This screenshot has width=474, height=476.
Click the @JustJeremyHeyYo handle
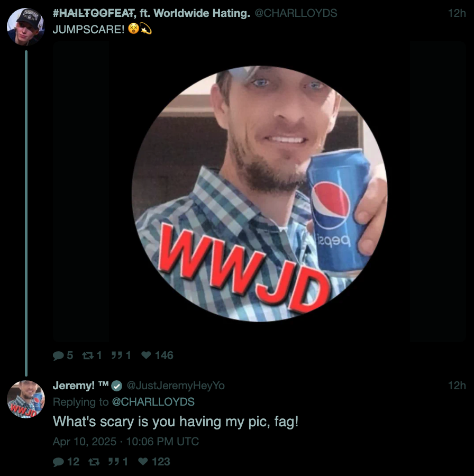point(176,386)
